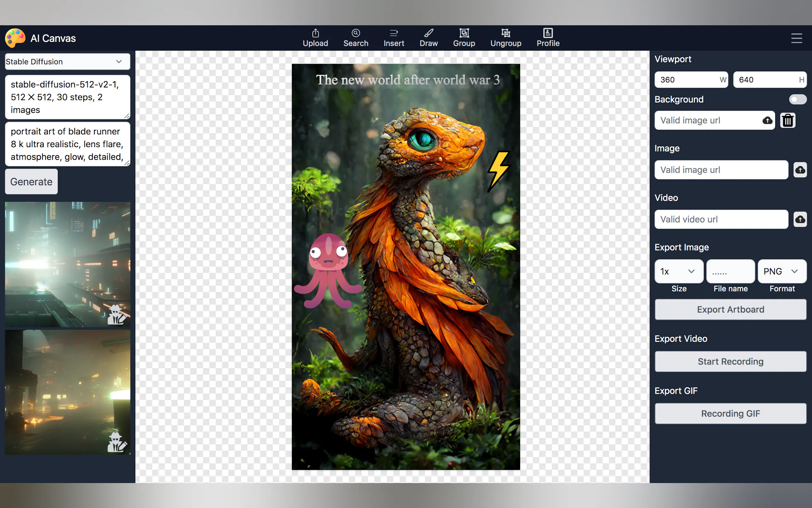Open the PNG format dropdown

point(781,271)
